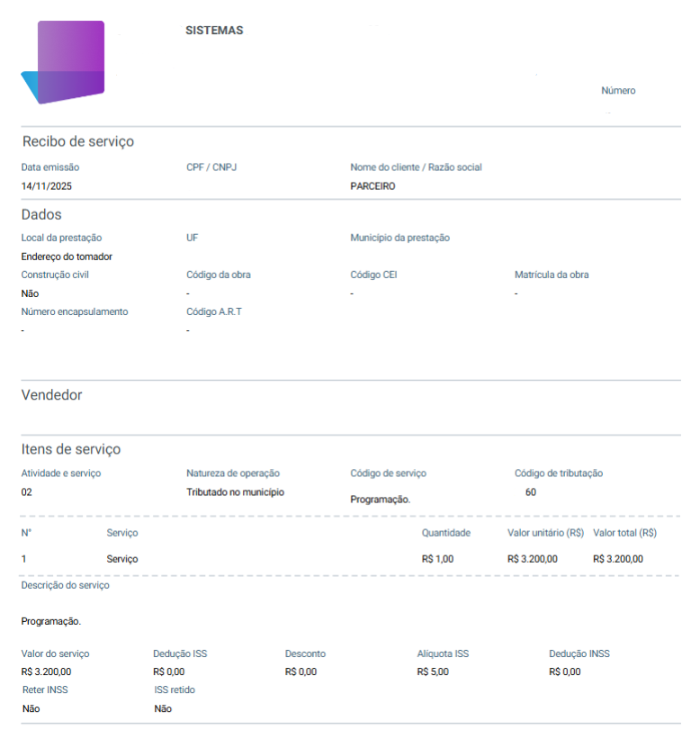Image resolution: width=700 pixels, height=730 pixels.
Task: Click the Código de serviço label
Action: 388,473
